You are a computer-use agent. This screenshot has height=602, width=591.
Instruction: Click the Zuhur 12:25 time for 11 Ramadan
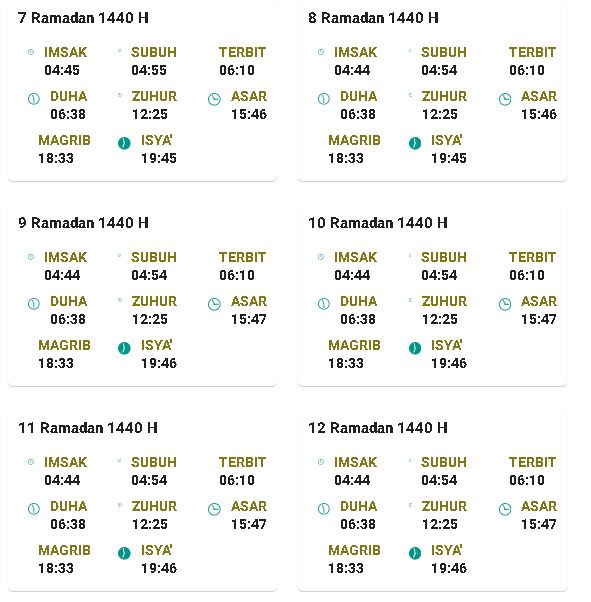(150, 524)
